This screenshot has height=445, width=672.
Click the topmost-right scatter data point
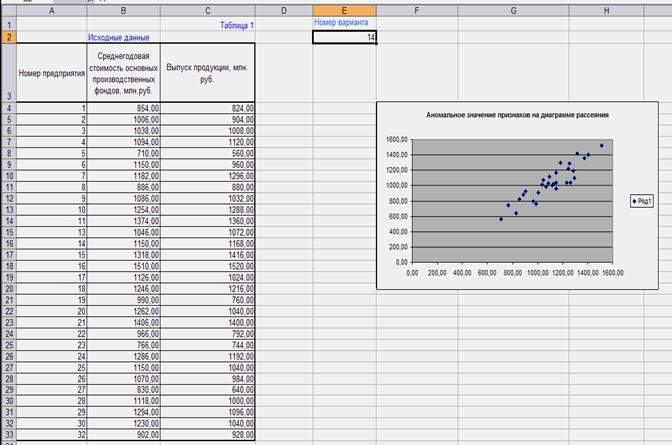601,146
